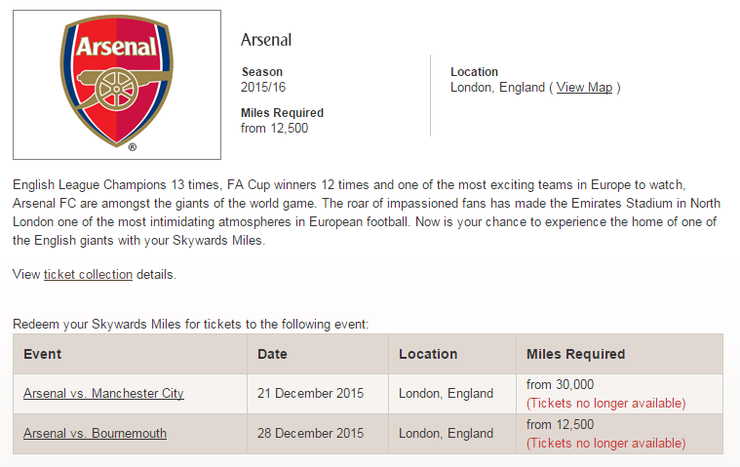Open the Arsenal vs. Manchester City event
740x467 pixels.
[103, 393]
